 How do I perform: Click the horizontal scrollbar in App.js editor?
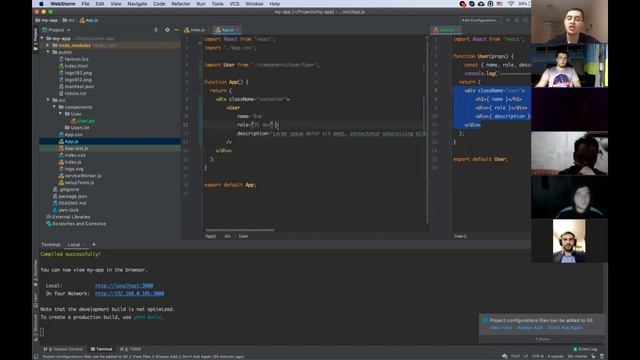[240, 230]
